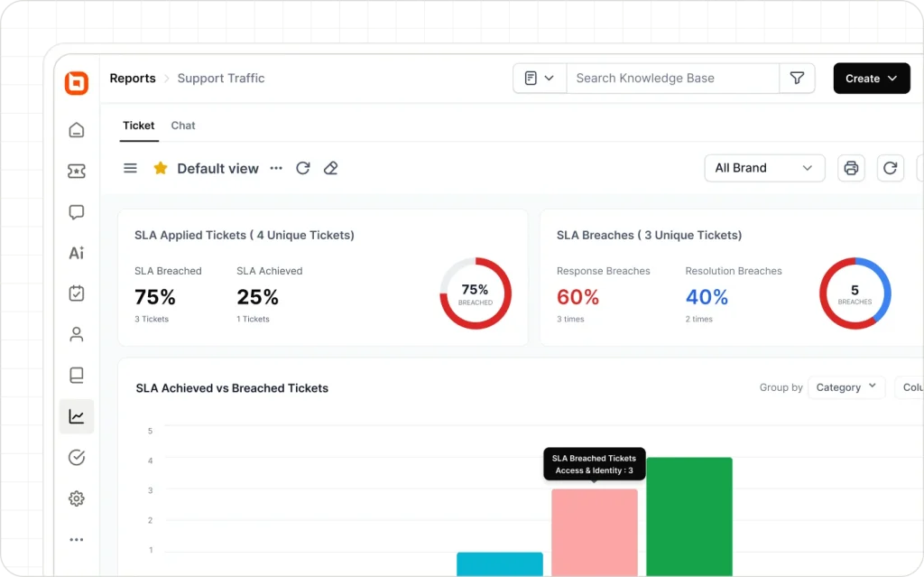Click the yellow star favorite icon
924x577 pixels.
[161, 168]
